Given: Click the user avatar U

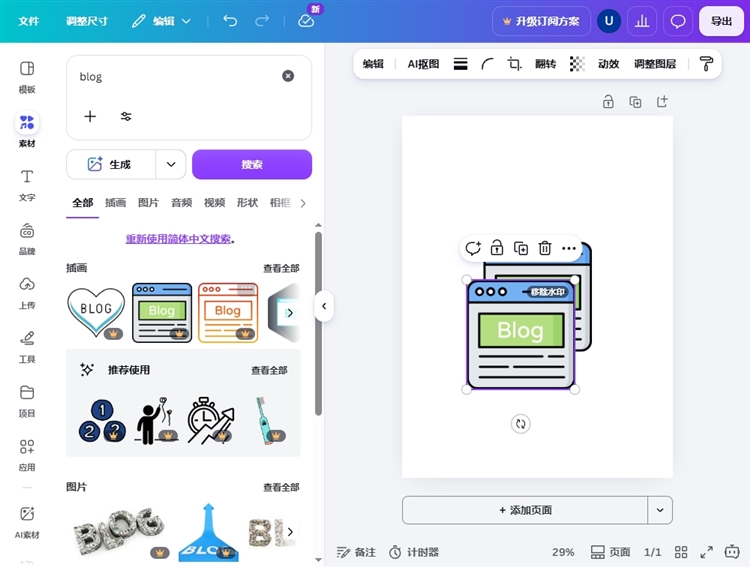Looking at the screenshot, I should (x=609, y=21).
